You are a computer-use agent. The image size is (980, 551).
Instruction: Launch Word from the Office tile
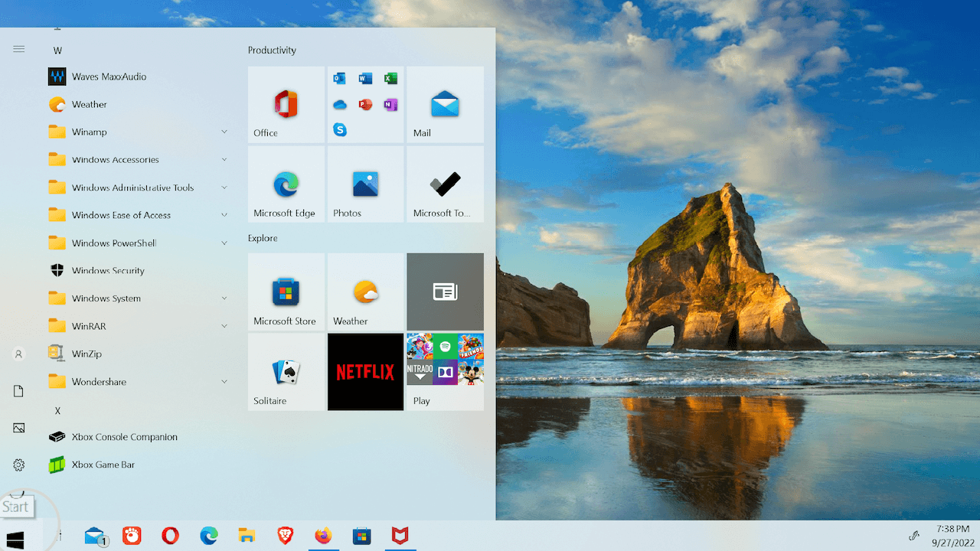pyautogui.click(x=365, y=78)
